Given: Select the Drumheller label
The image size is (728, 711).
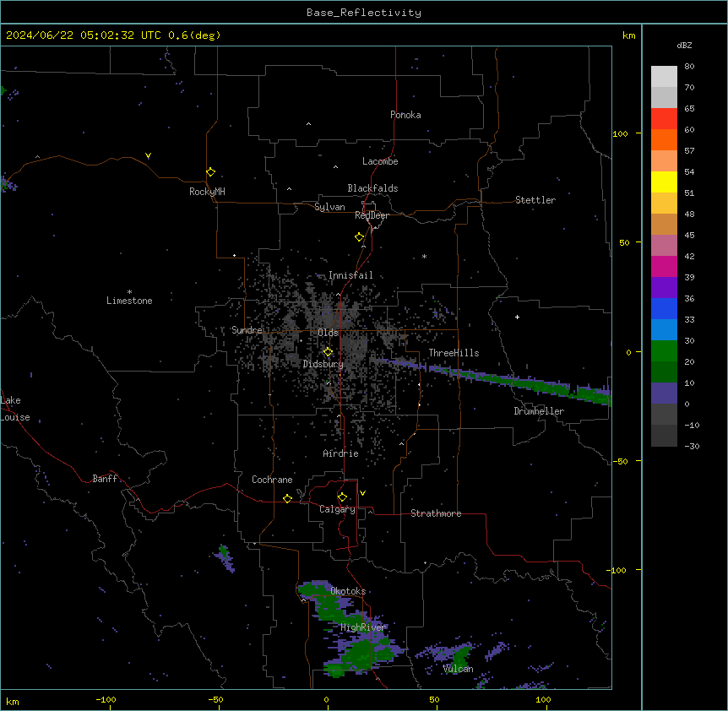Looking at the screenshot, I should tap(539, 411).
